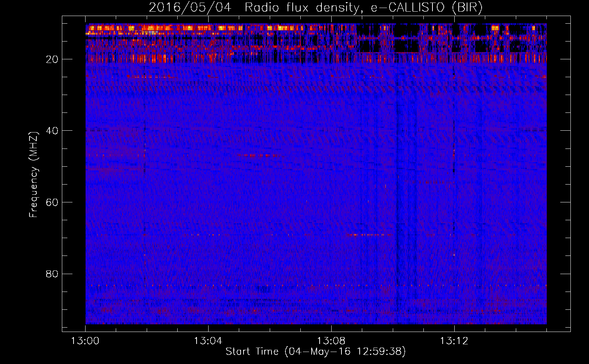Click the 80 MHz frequency tick label

coord(52,274)
